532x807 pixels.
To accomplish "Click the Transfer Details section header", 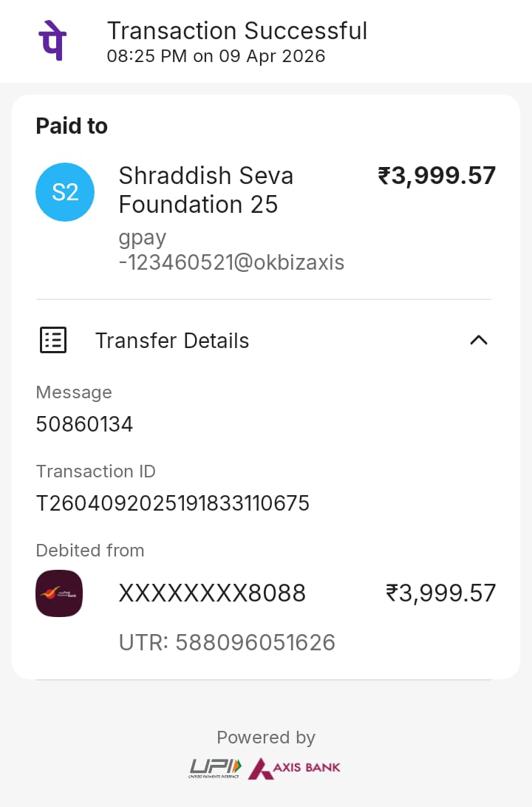I will 172,341.
